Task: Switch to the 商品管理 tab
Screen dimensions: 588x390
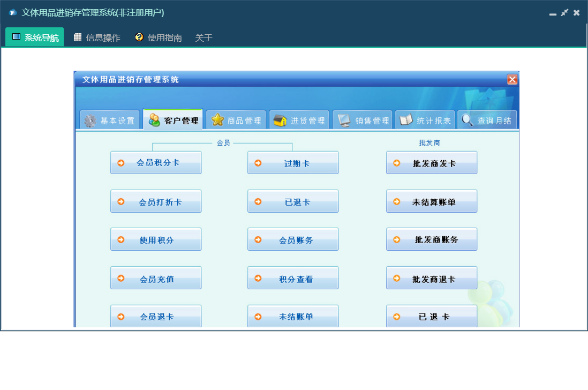Action: tap(236, 120)
